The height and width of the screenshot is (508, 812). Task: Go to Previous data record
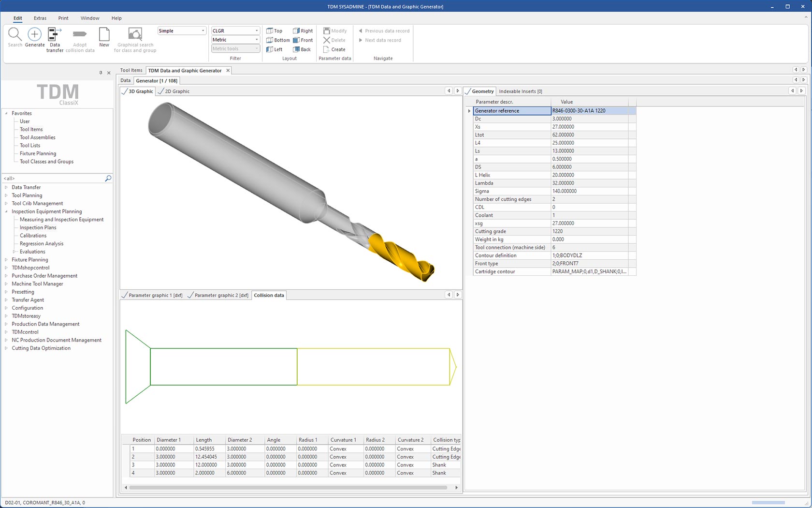pos(384,31)
